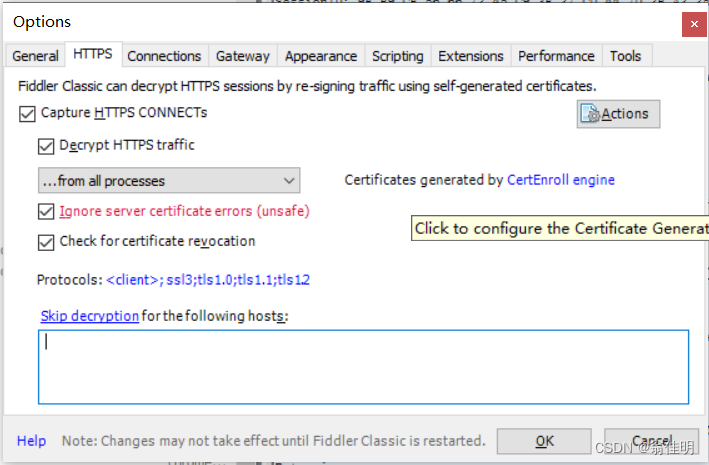Focus the skip decryption hosts text box
Image resolution: width=709 pixels, height=465 pixels.
364,367
